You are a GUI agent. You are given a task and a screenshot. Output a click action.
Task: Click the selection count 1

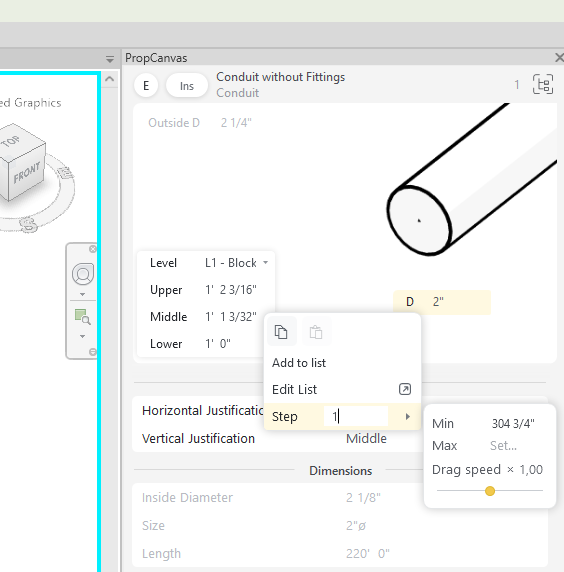tap(517, 85)
